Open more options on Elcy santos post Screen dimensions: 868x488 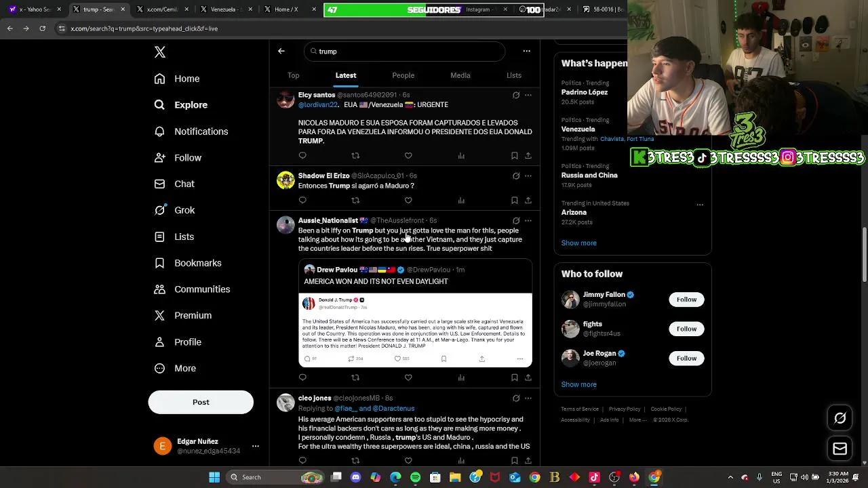click(528, 96)
